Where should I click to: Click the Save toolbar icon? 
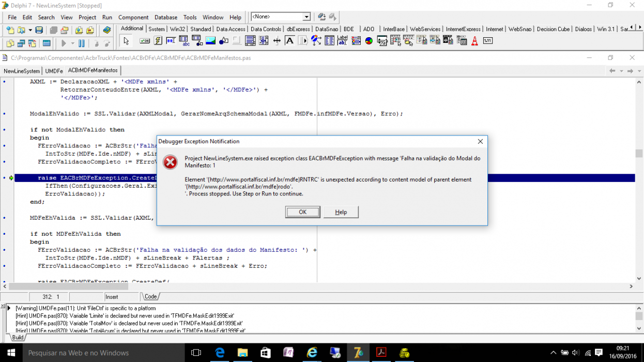tap(39, 30)
